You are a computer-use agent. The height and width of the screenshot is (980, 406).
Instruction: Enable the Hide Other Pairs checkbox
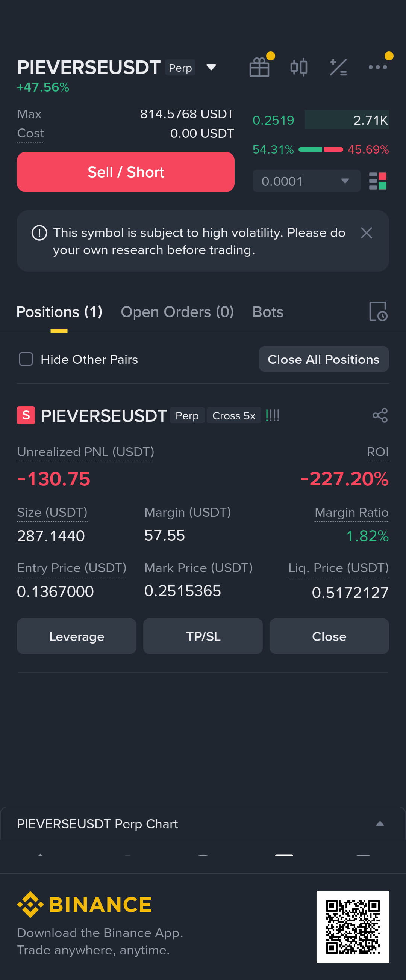[26, 359]
